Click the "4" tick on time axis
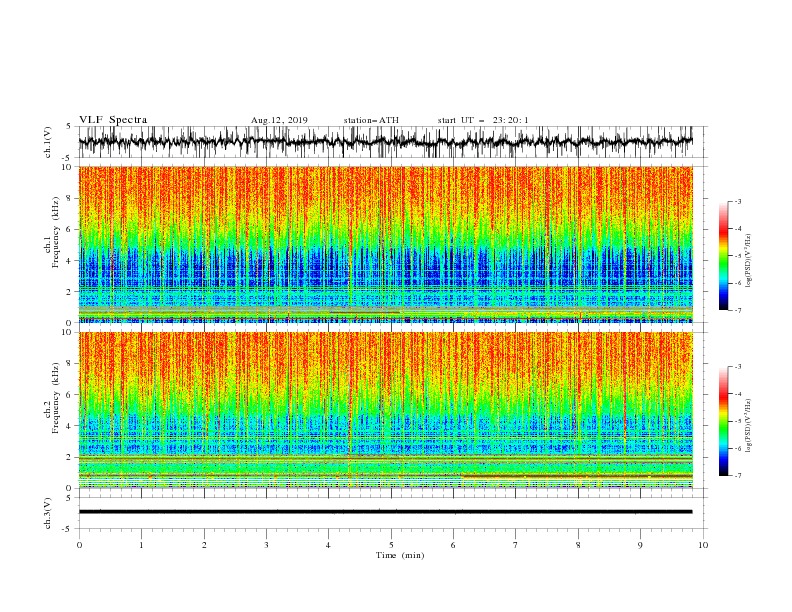The width and height of the screenshot is (792, 612). click(x=328, y=545)
